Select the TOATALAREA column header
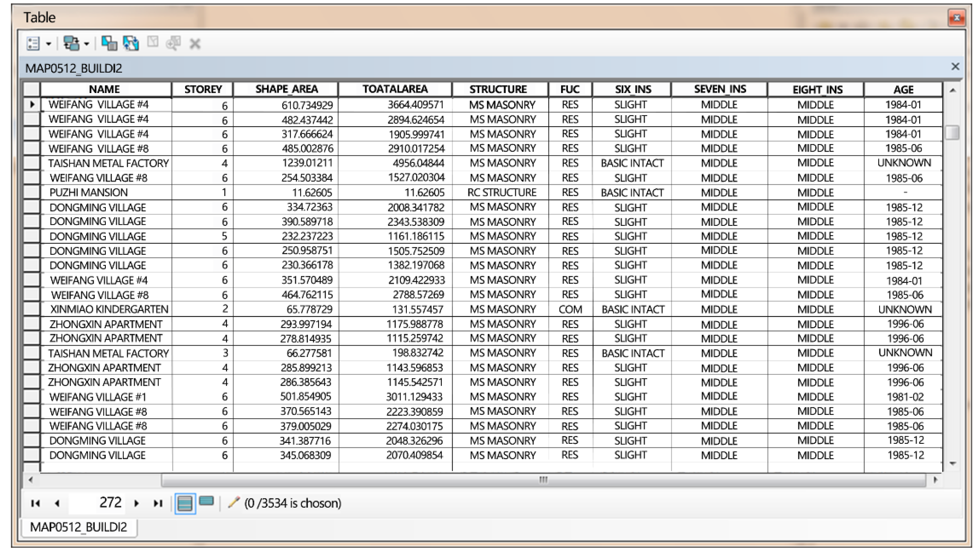Screen dimensions: 980x559 point(395,89)
